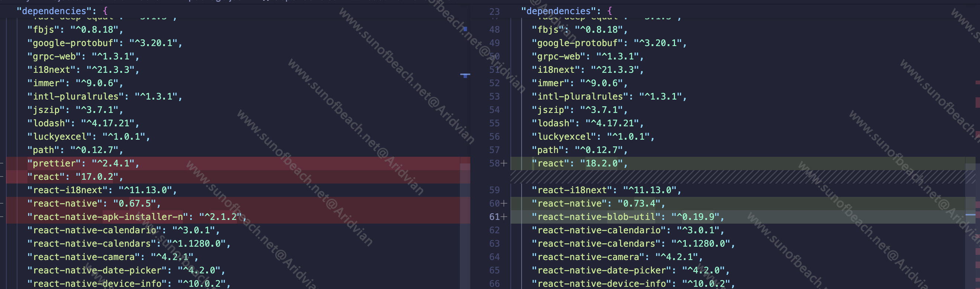The width and height of the screenshot is (980, 289).
Task: Click "react-native-device-info" line in the original pane
Action: tap(129, 284)
